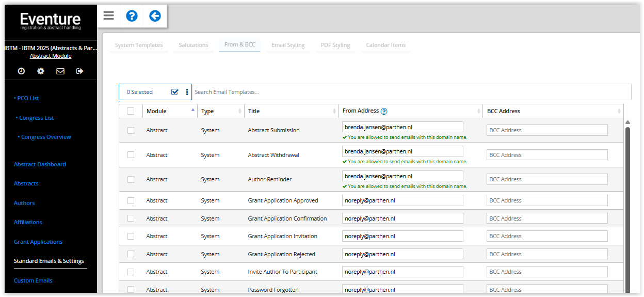Select the Abstract Submission row checkbox
644x297 pixels.
pyautogui.click(x=131, y=130)
